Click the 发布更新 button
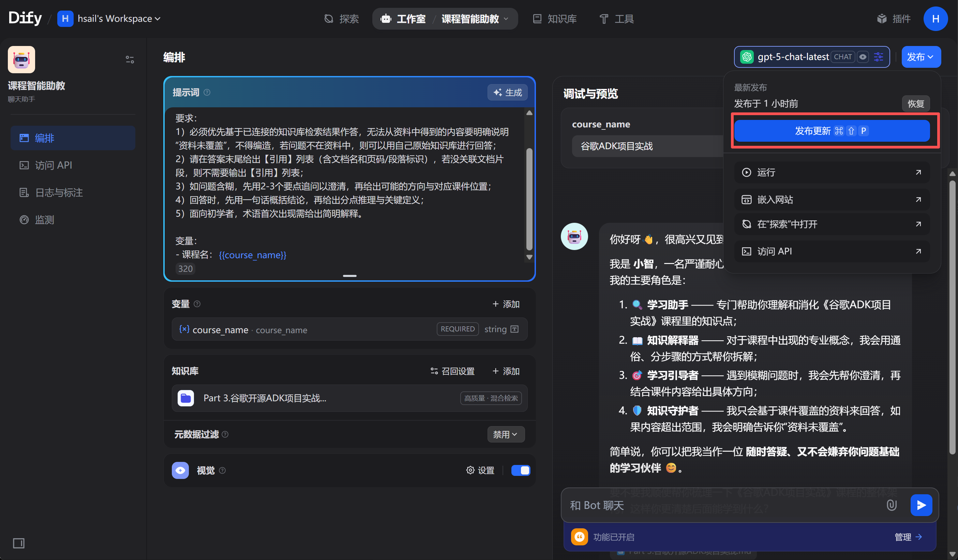This screenshot has height=560, width=958. click(x=832, y=131)
